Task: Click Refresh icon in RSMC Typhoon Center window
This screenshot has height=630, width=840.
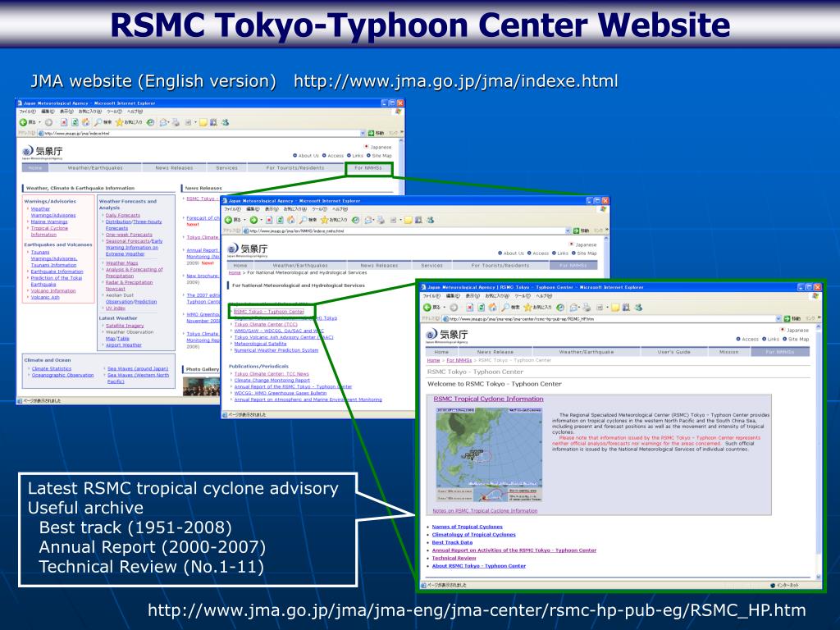Action: [481, 308]
